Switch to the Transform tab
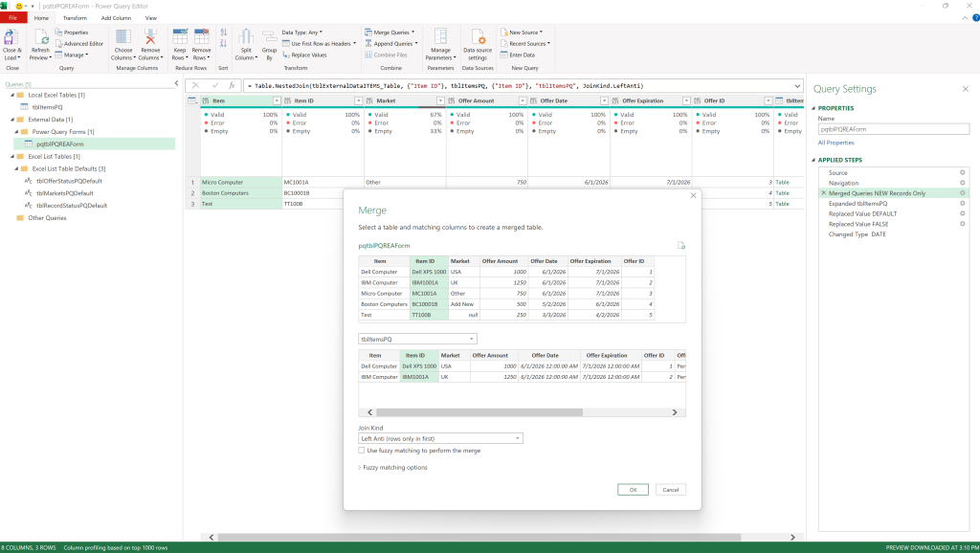The height and width of the screenshot is (553, 980). tap(75, 18)
